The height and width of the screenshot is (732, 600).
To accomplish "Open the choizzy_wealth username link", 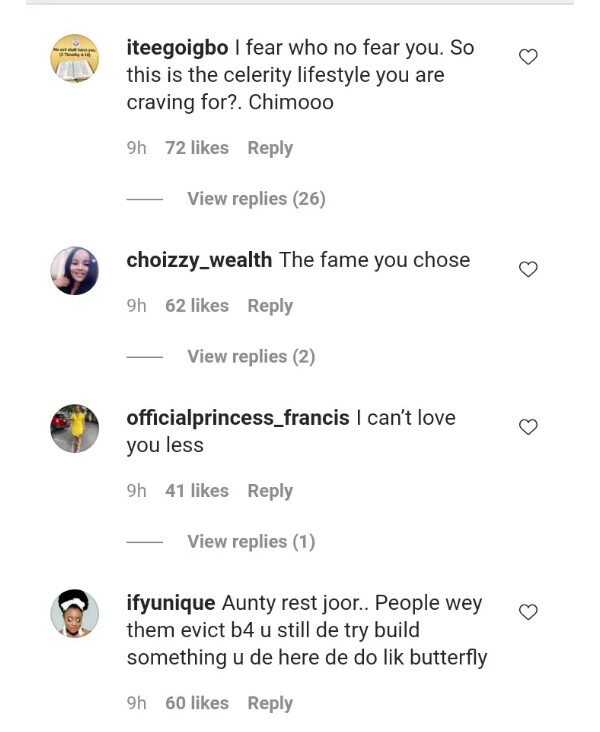I will pos(199,260).
